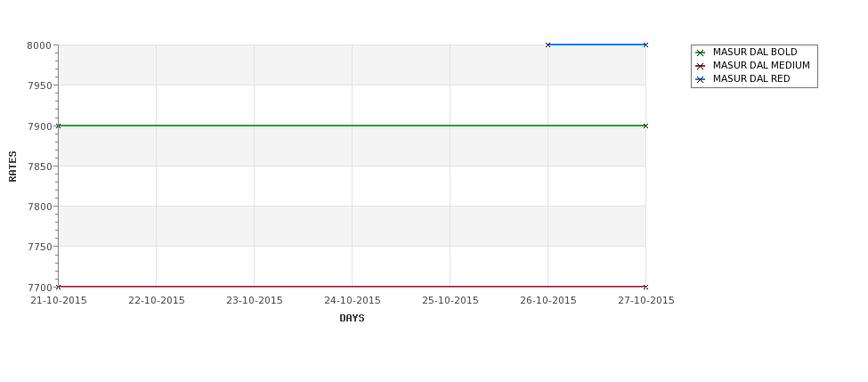Click red line data point at 21-10-2015

(59, 287)
